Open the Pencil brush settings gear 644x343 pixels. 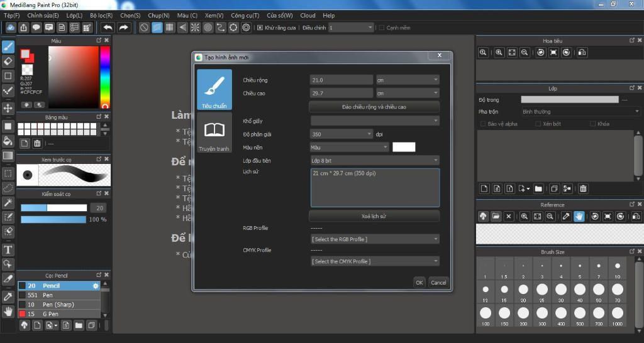(x=96, y=286)
